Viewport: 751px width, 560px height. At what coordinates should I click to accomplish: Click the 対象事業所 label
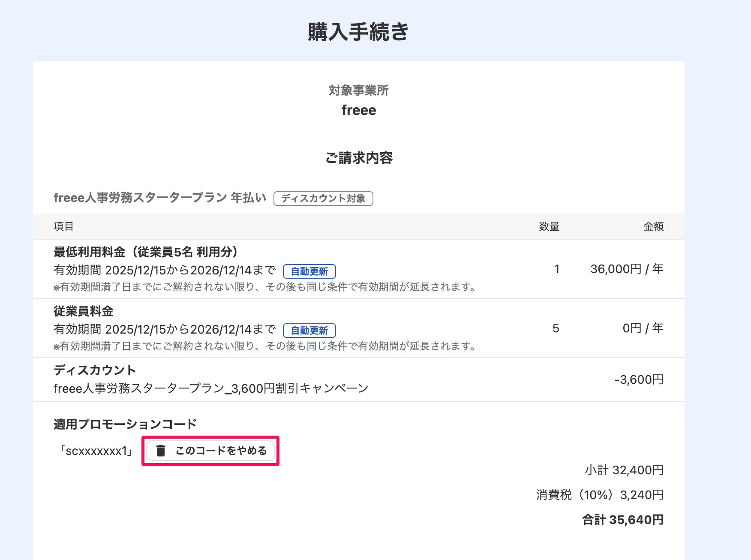(x=358, y=90)
